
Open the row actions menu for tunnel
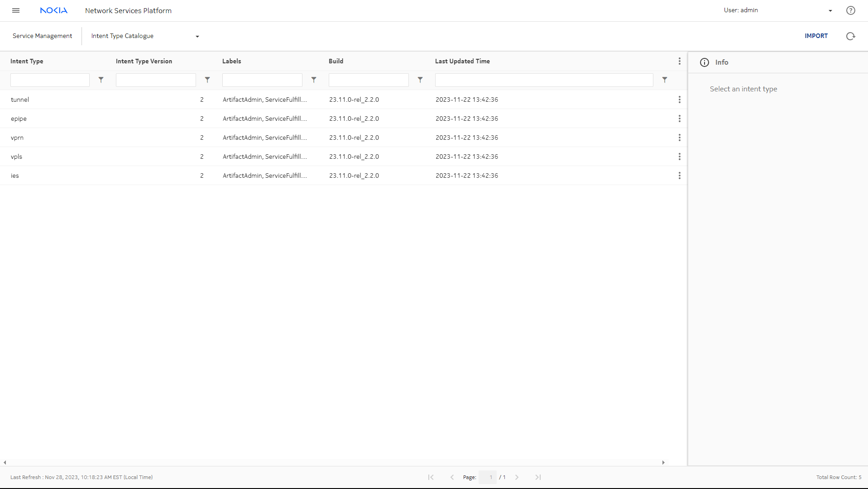679,100
